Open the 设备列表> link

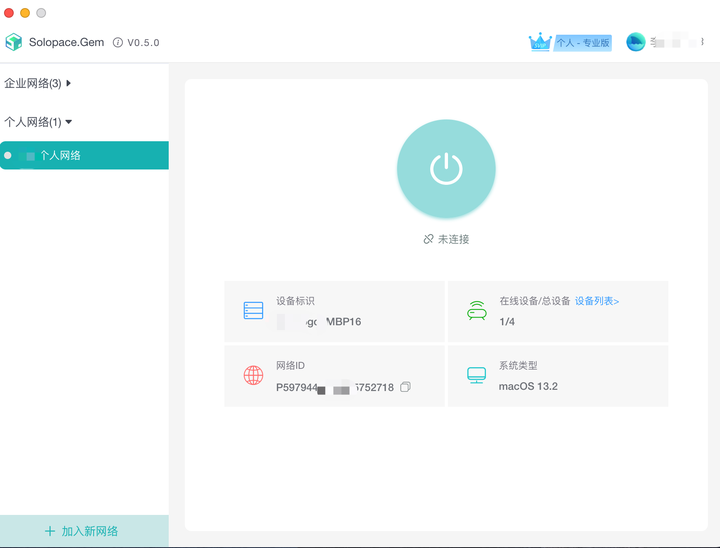597,301
